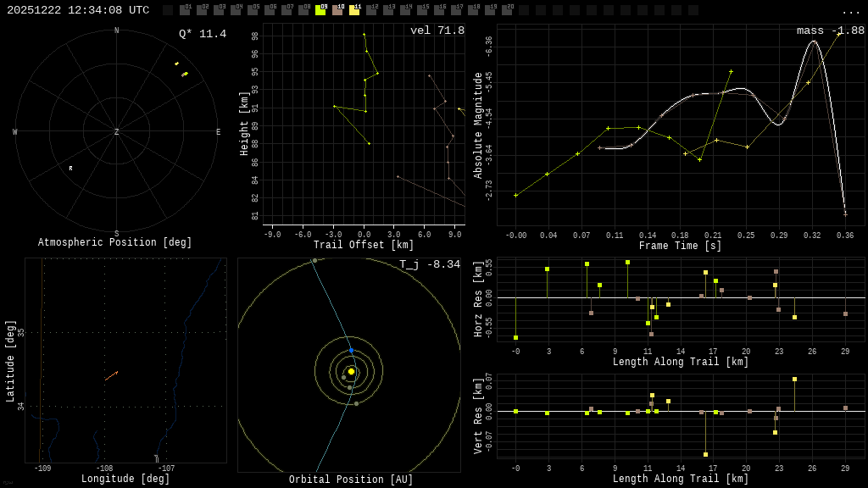
Task: Click the N compass label
Action: click(116, 30)
